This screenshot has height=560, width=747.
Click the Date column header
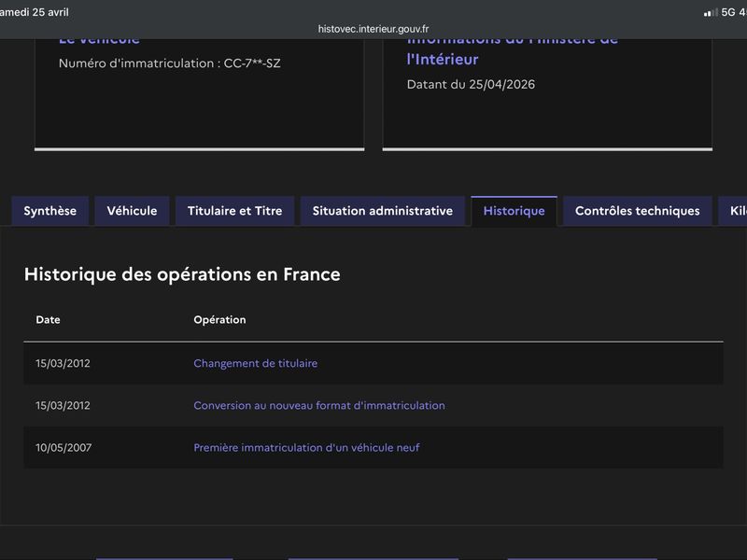pos(49,319)
